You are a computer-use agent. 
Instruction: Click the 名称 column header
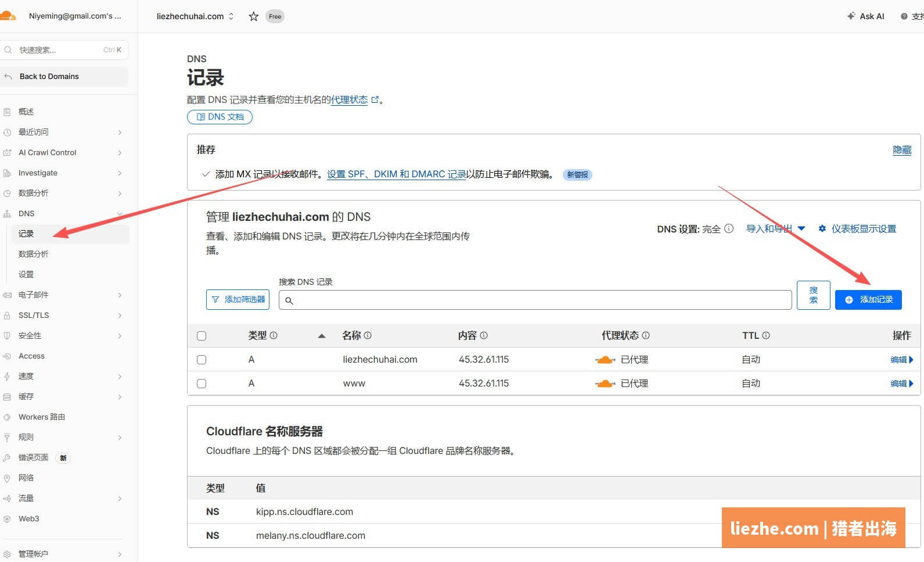351,335
